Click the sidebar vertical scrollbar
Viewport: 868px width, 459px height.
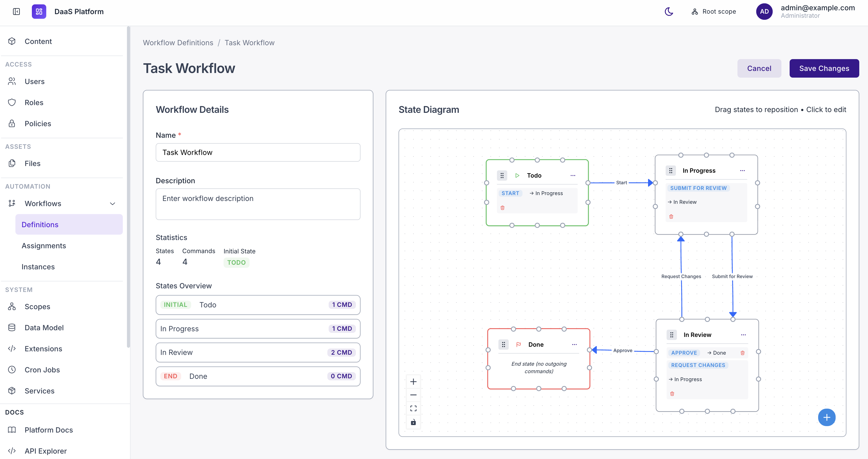pyautogui.click(x=128, y=187)
